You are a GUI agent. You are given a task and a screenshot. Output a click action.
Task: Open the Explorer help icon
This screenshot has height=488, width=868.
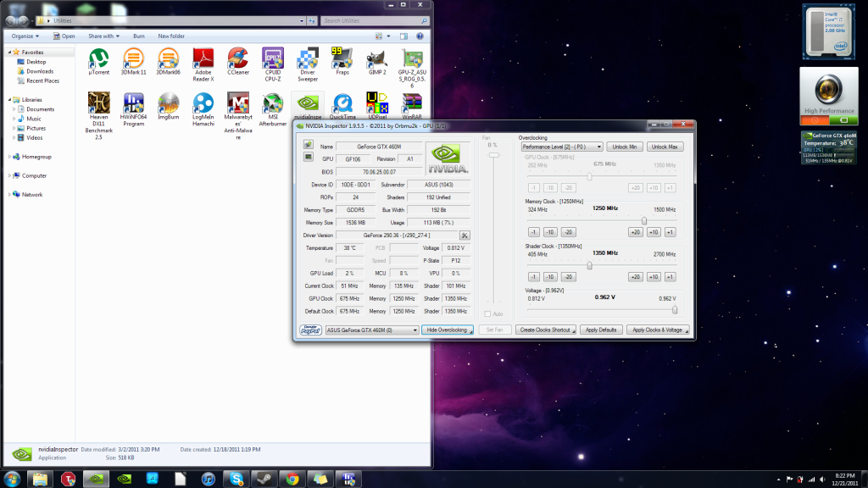[420, 36]
